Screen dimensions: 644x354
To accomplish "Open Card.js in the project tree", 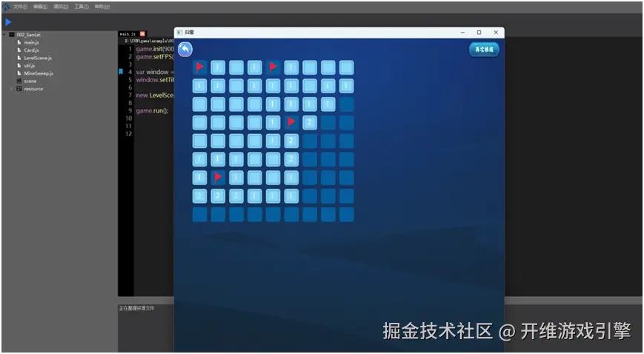I will pyautogui.click(x=31, y=50).
